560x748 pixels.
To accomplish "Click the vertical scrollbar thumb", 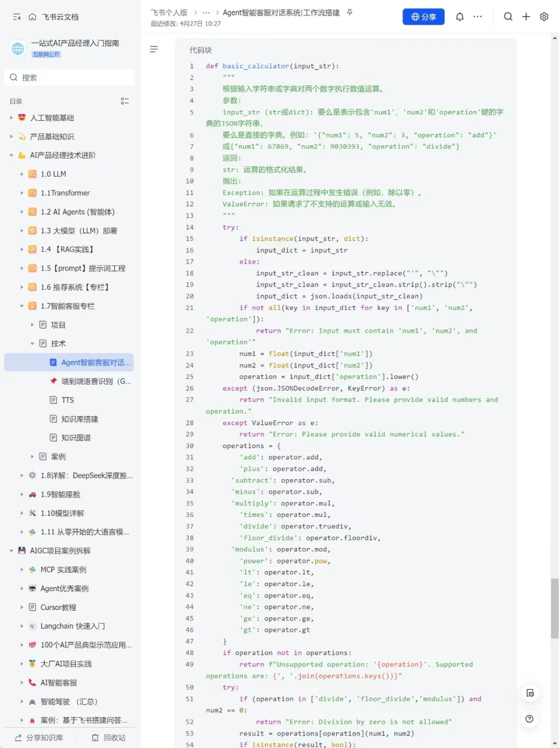I will pos(555,609).
